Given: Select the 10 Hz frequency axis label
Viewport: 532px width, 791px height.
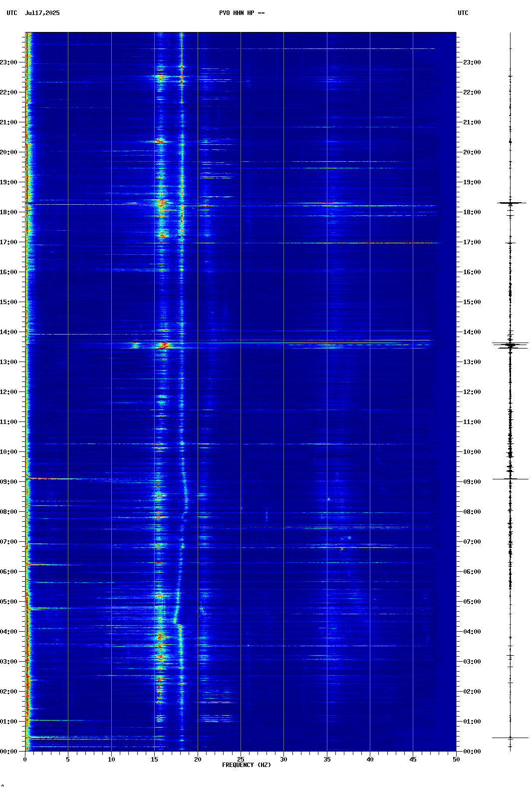Looking at the screenshot, I should 111,760.
